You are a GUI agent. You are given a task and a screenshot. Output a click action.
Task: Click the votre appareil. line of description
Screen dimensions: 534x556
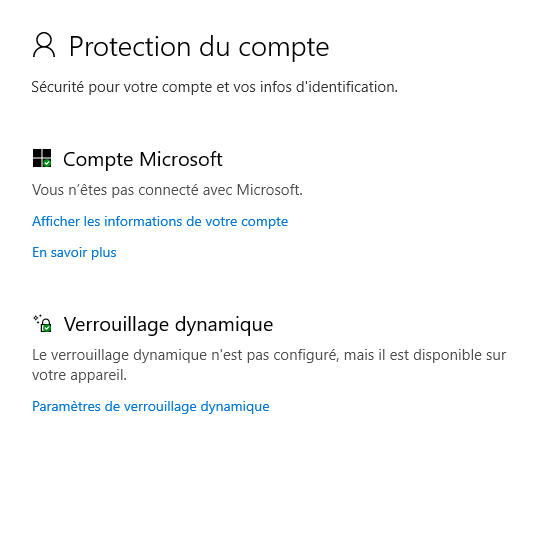(x=79, y=375)
